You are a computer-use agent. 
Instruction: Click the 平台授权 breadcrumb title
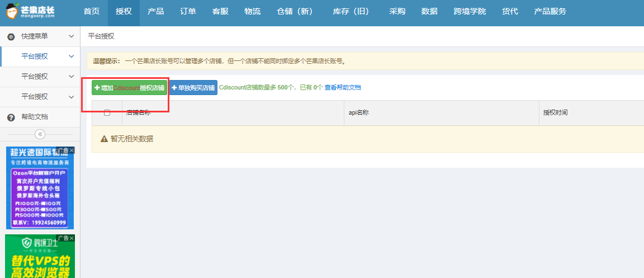tap(101, 36)
